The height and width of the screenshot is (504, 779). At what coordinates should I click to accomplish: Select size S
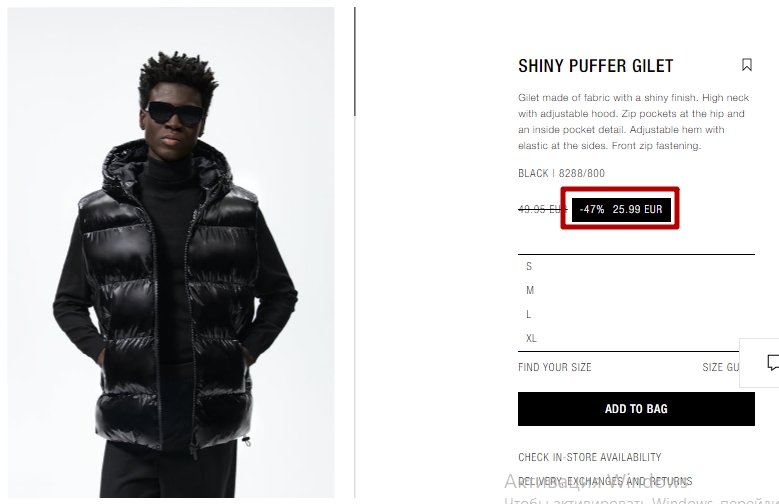[x=636, y=266]
